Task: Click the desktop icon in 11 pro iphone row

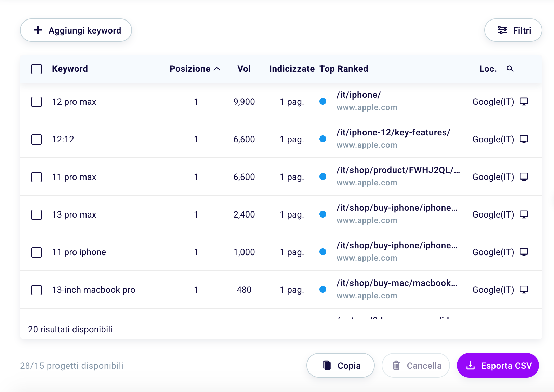Action: point(524,252)
